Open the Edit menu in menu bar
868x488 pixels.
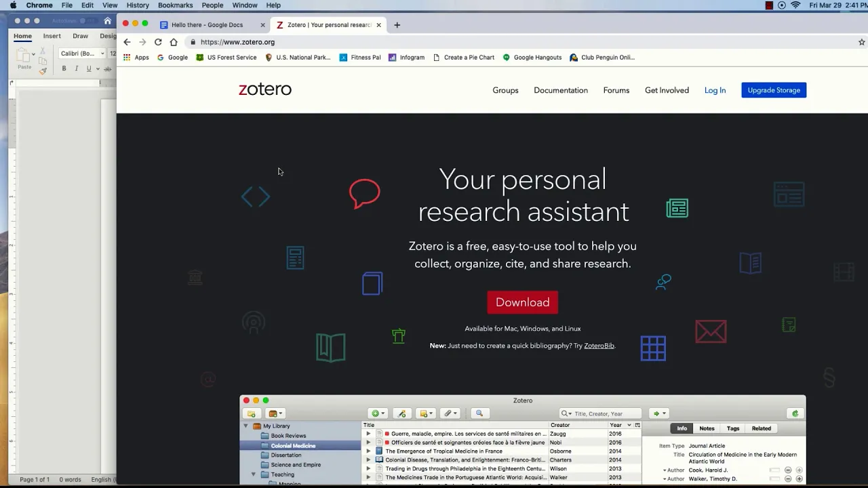(x=87, y=5)
